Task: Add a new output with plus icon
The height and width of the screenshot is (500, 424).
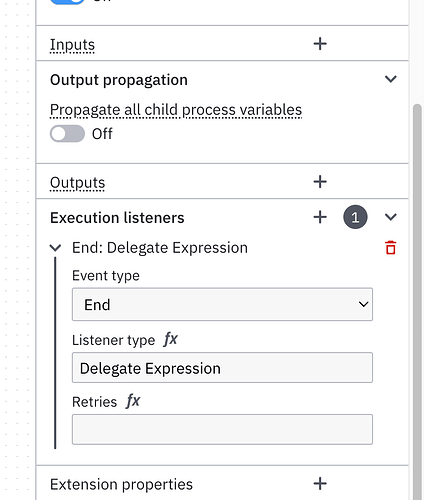Action: pos(320,182)
